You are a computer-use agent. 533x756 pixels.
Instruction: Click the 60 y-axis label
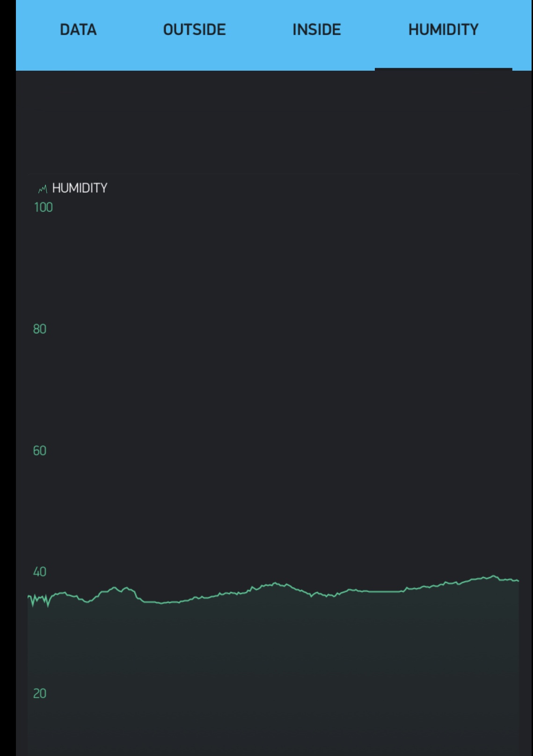click(x=40, y=451)
